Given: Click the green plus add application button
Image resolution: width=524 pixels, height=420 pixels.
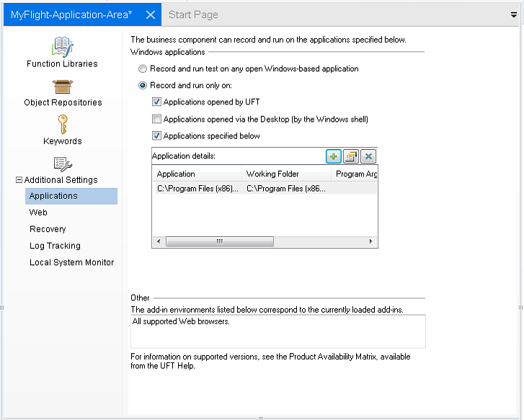Looking at the screenshot, I should coord(333,156).
